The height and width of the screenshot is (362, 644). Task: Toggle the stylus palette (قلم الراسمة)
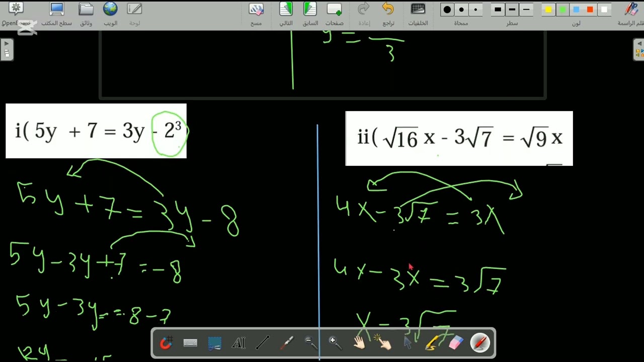(x=631, y=15)
